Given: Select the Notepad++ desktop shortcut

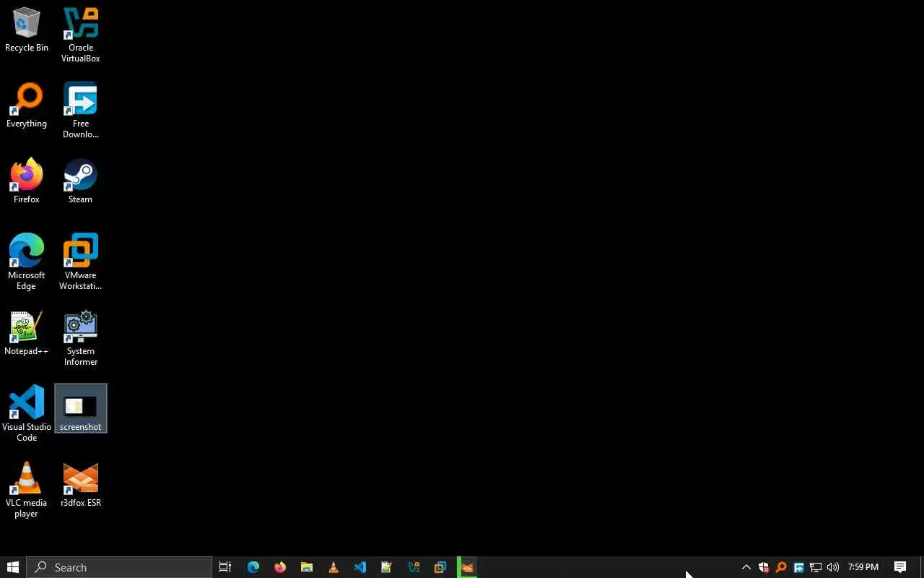Looking at the screenshot, I should [x=27, y=333].
